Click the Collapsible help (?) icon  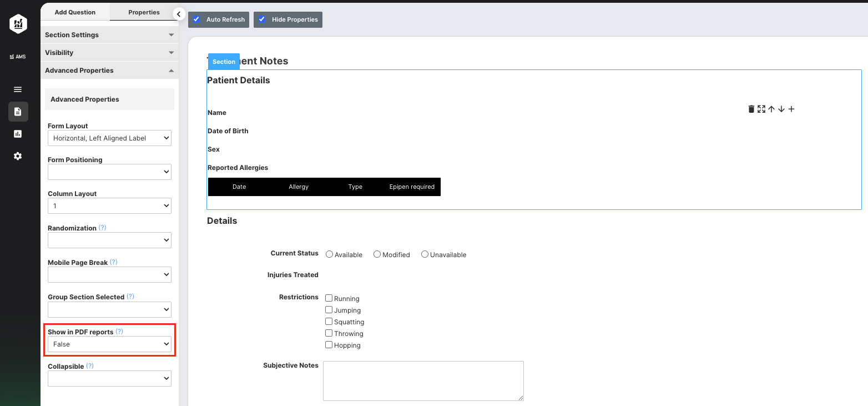point(90,366)
